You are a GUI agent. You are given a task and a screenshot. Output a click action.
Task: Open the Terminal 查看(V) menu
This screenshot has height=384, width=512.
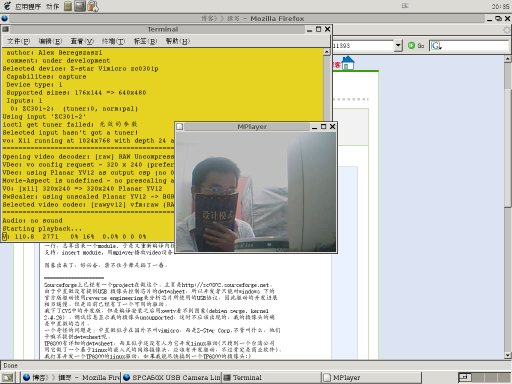(82, 41)
